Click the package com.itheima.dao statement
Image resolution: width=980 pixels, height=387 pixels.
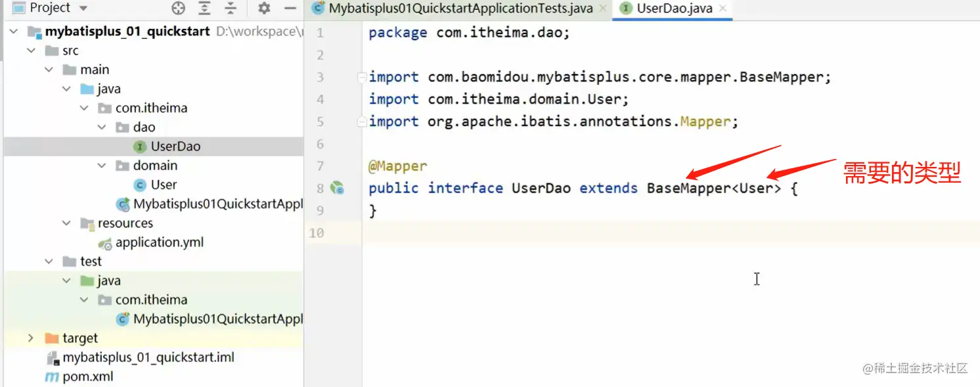click(x=469, y=33)
